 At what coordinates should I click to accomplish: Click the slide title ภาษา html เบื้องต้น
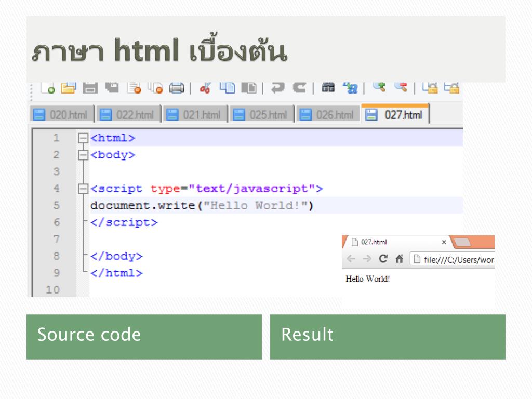click(159, 49)
